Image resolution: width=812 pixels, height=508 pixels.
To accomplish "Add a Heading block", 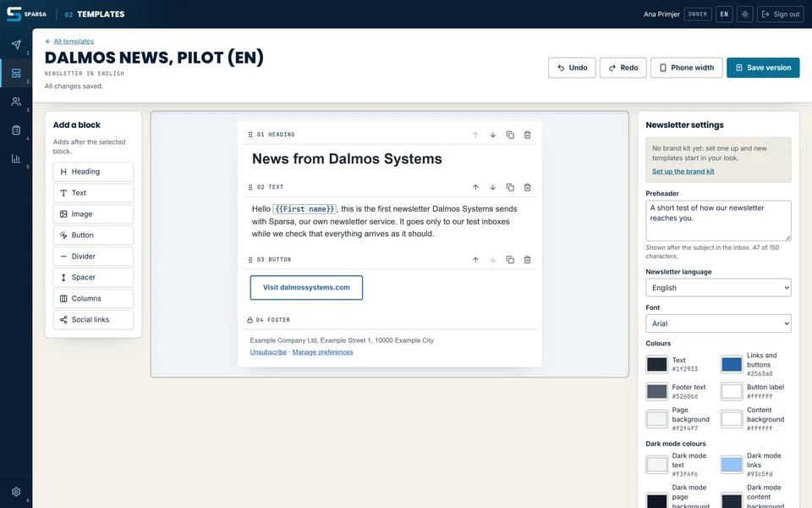I will click(x=93, y=172).
